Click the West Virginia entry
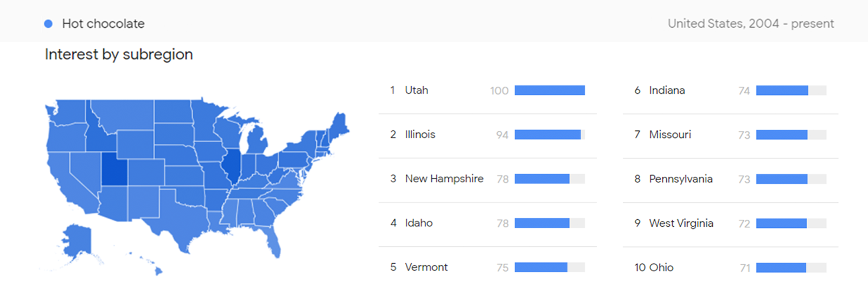Image resolution: width=868 pixels, height=300 pixels. coord(681,223)
